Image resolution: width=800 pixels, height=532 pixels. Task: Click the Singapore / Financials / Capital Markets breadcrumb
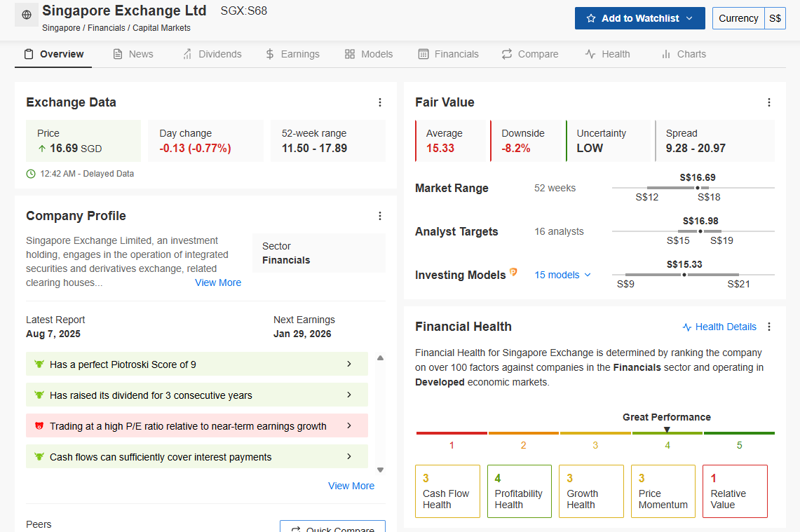point(116,28)
